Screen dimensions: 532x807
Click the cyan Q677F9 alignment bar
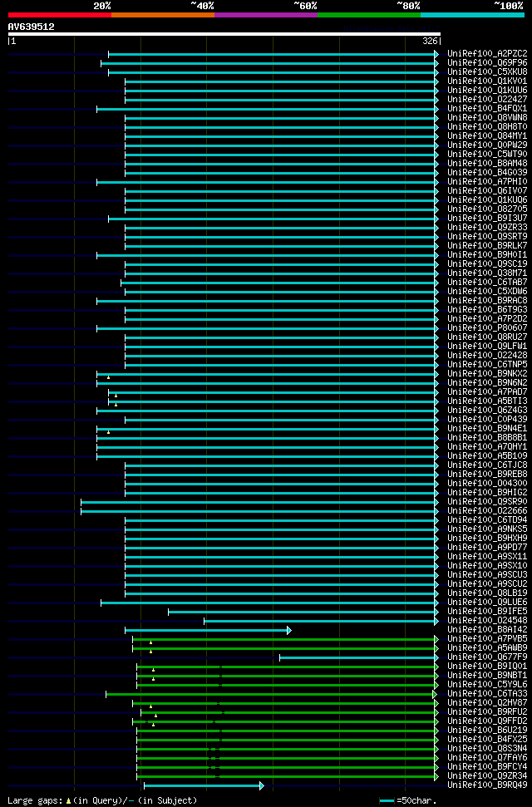pyautogui.click(x=357, y=657)
